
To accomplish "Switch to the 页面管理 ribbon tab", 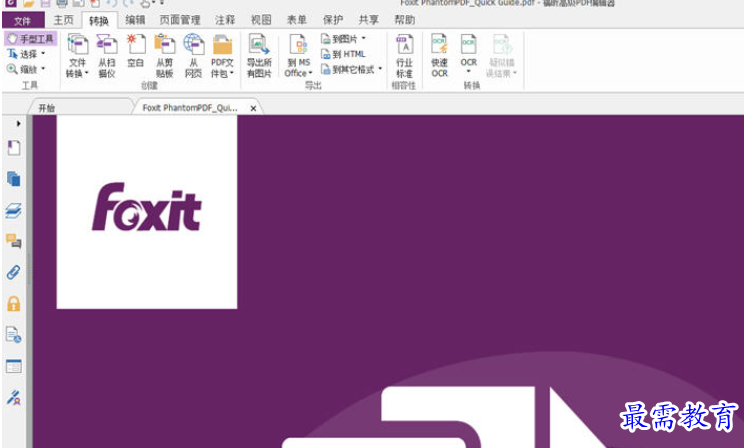I will [x=180, y=20].
